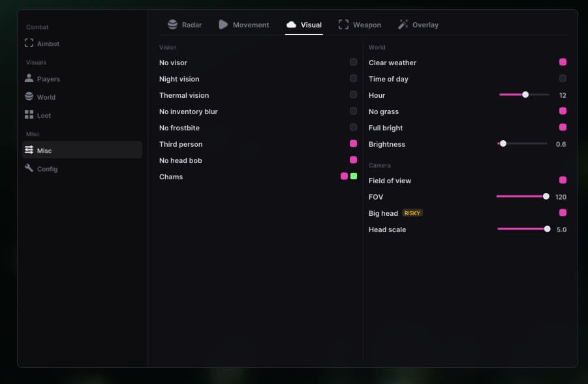
Task: Open the Weapon tab
Action: (x=360, y=25)
